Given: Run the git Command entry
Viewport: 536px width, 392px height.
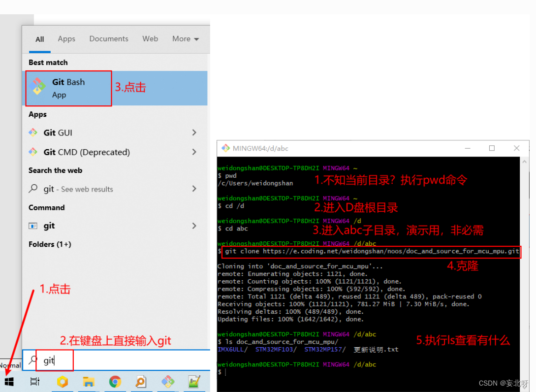Looking at the screenshot, I should point(49,226).
